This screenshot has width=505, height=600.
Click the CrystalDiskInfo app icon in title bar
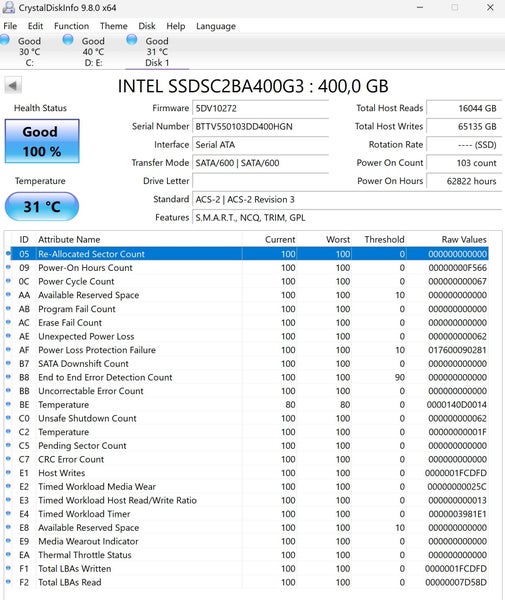point(8,8)
